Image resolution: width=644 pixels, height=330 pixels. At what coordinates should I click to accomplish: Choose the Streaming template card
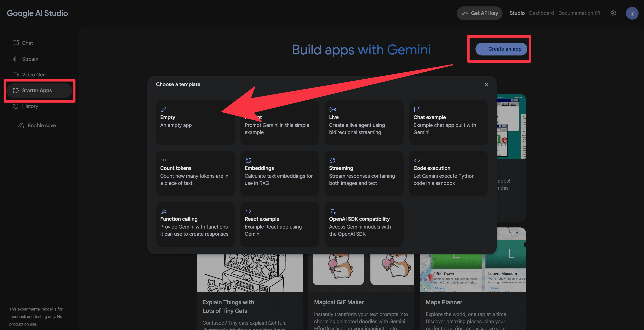coord(364,173)
